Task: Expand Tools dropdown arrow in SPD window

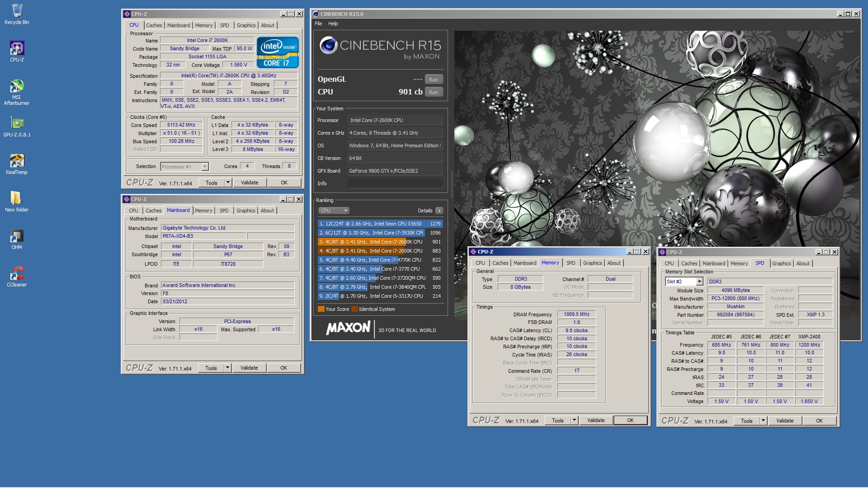Action: pos(763,421)
